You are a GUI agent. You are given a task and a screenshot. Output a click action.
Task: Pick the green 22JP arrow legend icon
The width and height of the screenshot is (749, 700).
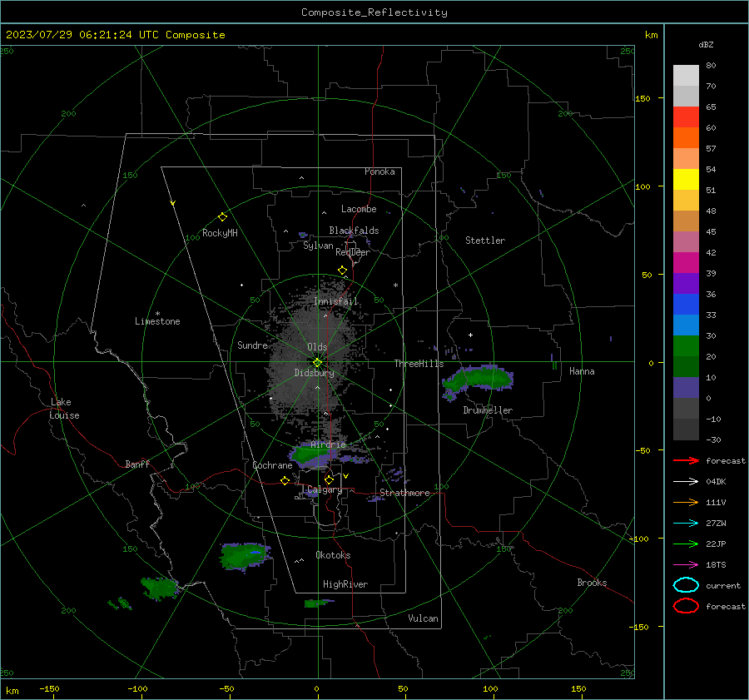coord(686,544)
